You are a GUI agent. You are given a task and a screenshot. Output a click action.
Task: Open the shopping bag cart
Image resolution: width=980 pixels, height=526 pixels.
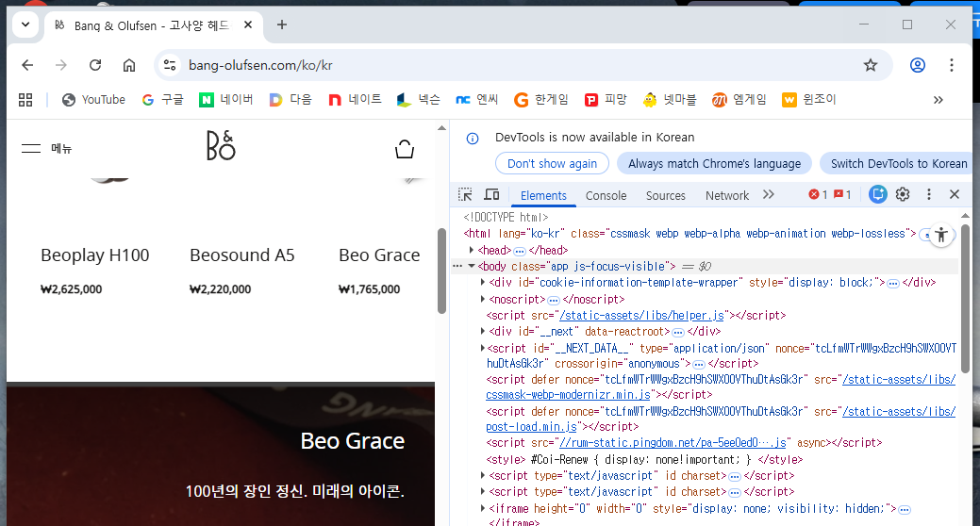405,149
